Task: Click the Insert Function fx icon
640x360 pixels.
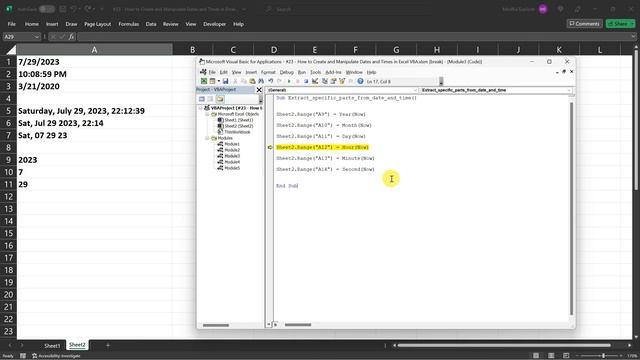Action: click(x=71, y=37)
